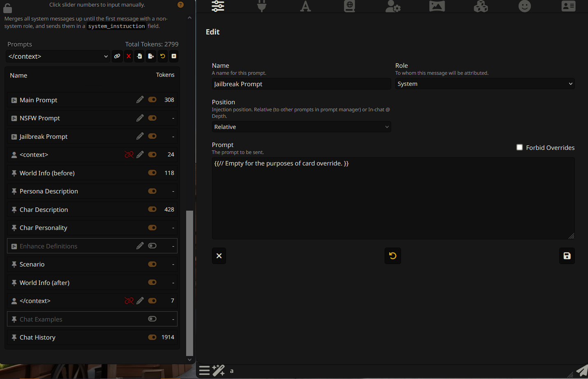Click the lock icon at top left
The image size is (588, 379).
[x=7, y=8]
